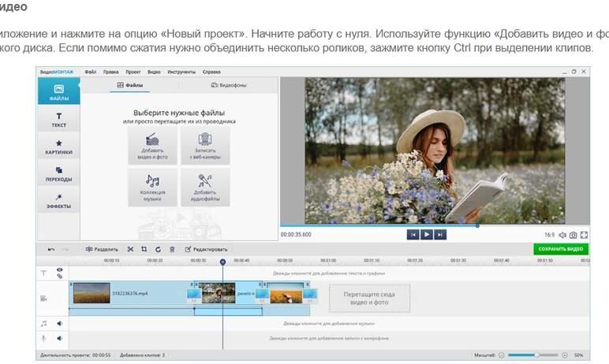Open the Текст sidebar section

tap(58, 119)
